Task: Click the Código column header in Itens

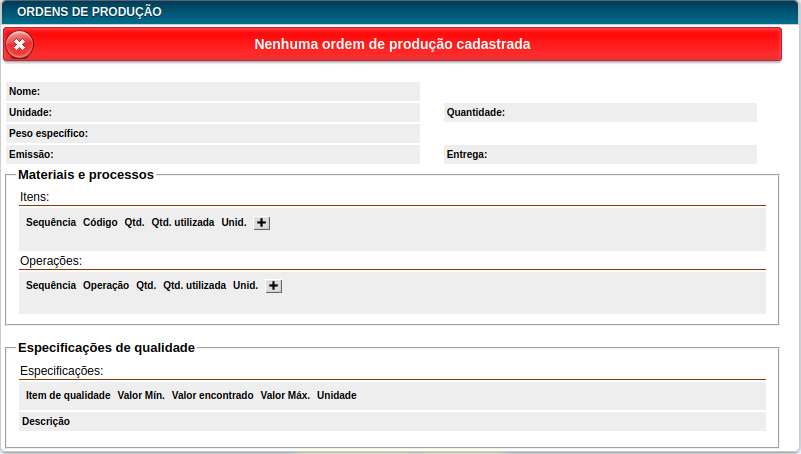Action: pyautogui.click(x=100, y=222)
